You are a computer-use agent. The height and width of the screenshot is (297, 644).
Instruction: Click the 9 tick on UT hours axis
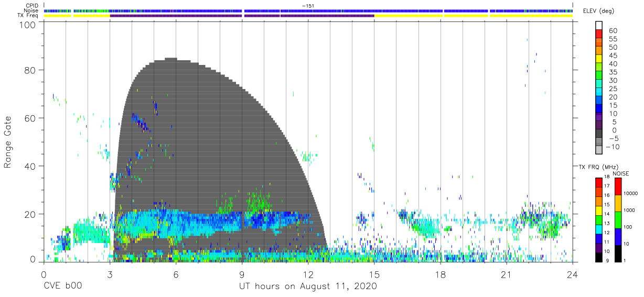[x=242, y=275]
